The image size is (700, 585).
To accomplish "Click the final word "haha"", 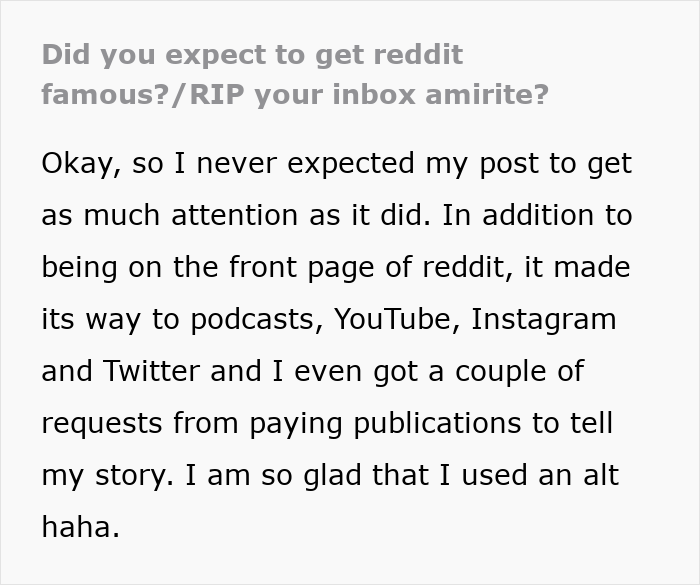I will click(x=80, y=527).
